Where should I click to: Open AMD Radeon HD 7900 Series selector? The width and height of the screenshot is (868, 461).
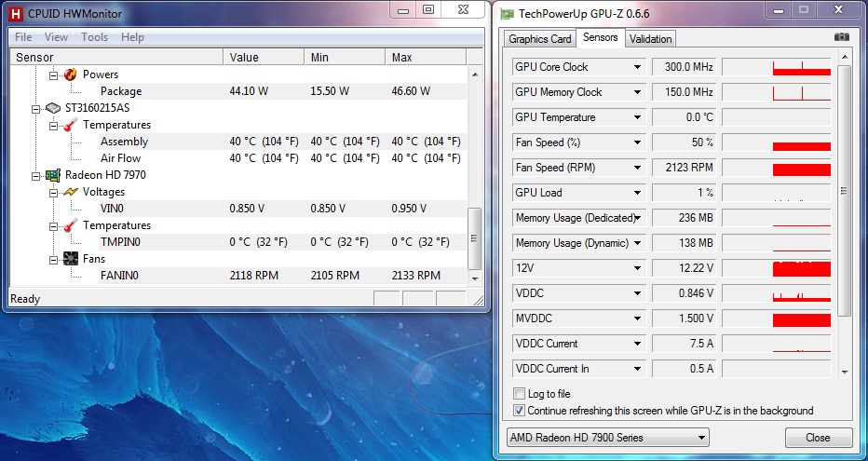608,438
